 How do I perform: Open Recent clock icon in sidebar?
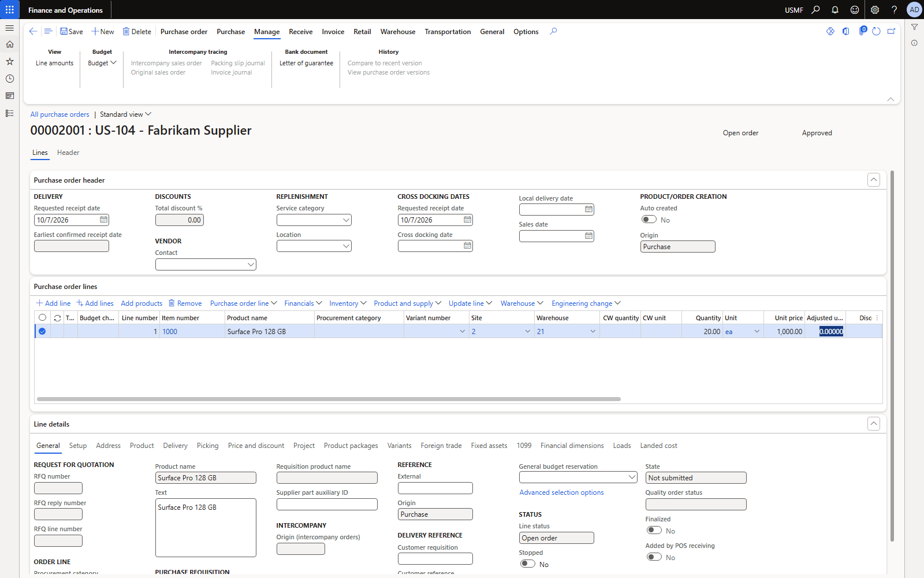(x=10, y=79)
